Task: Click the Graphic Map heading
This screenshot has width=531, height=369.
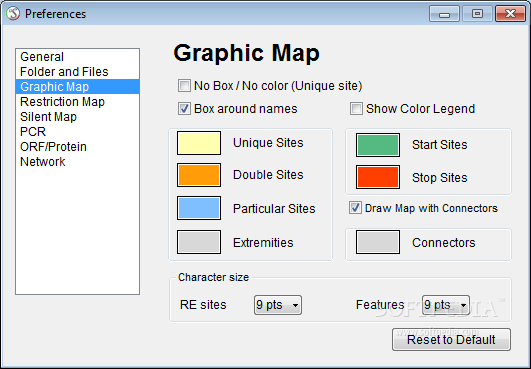Action: [247, 53]
